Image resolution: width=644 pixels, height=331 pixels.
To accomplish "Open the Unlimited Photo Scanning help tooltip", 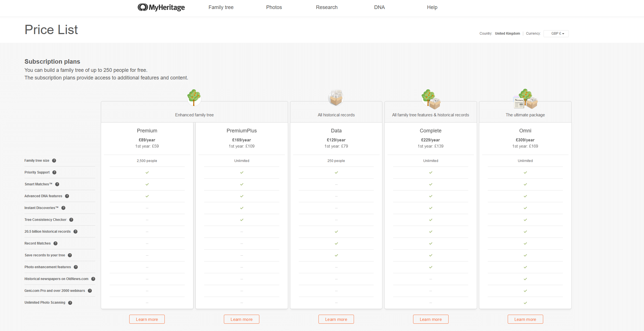I will (70, 303).
